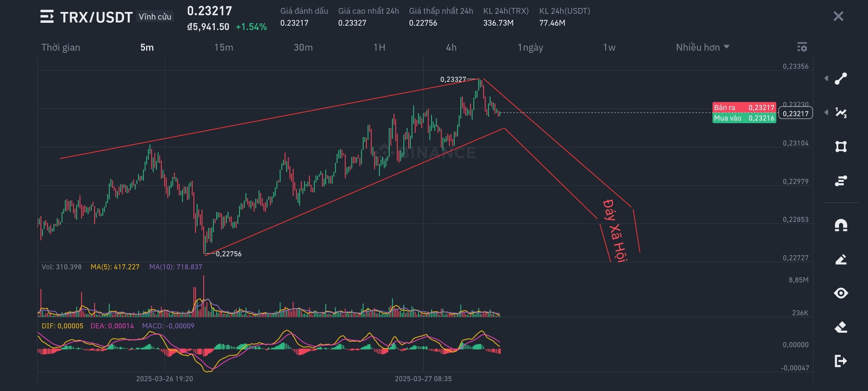This screenshot has width=868, height=391.
Task: Select the Elliott wave pattern tool
Action: (841, 113)
